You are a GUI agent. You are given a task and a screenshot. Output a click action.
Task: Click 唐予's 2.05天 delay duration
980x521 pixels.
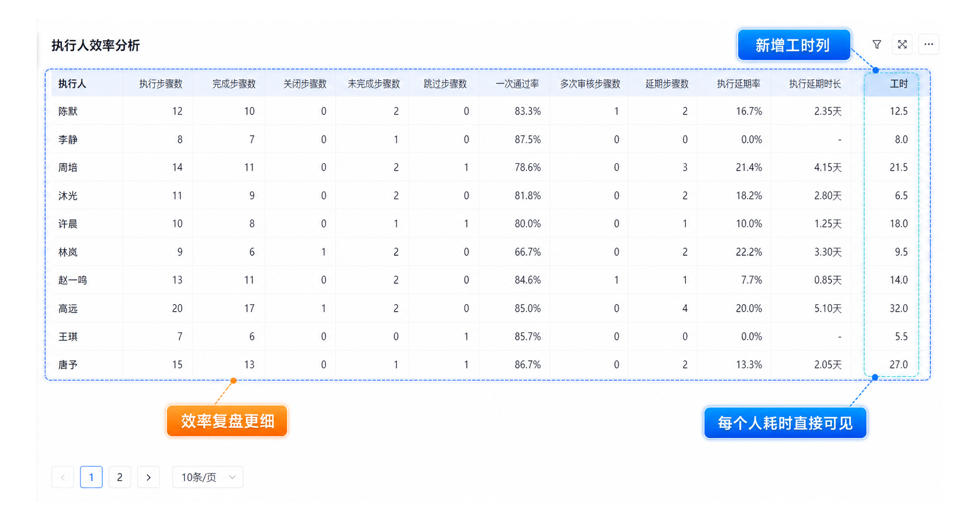point(828,365)
